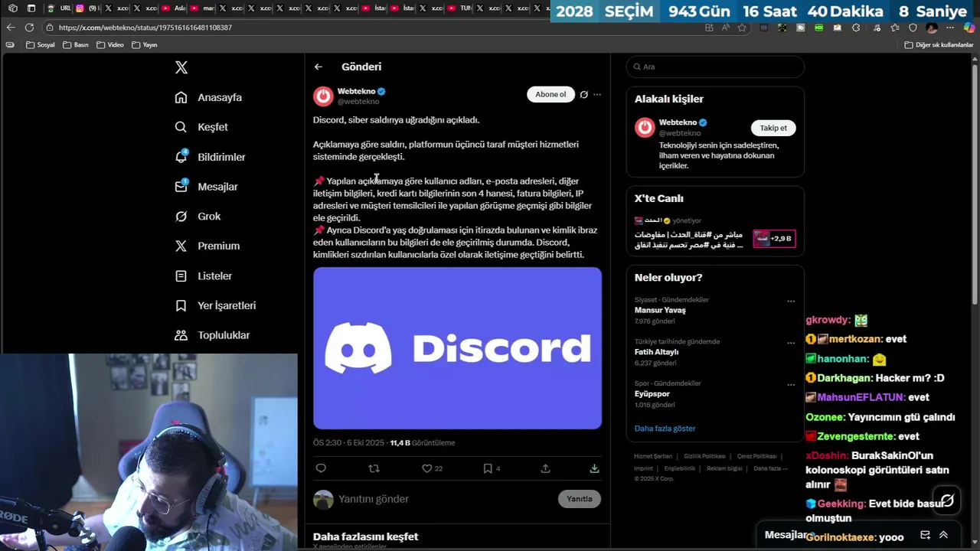Click the browser shield icon
The height and width of the screenshot is (551, 980).
click(913, 28)
